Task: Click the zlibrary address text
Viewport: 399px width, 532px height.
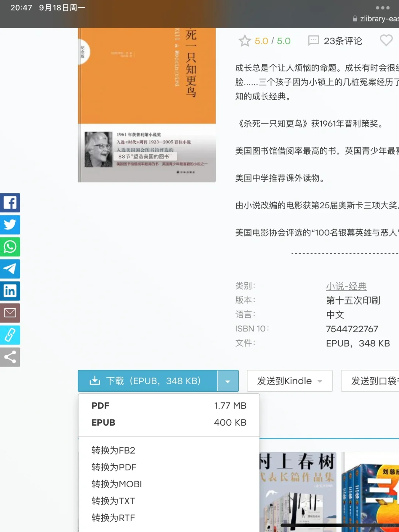Action: pos(379,18)
